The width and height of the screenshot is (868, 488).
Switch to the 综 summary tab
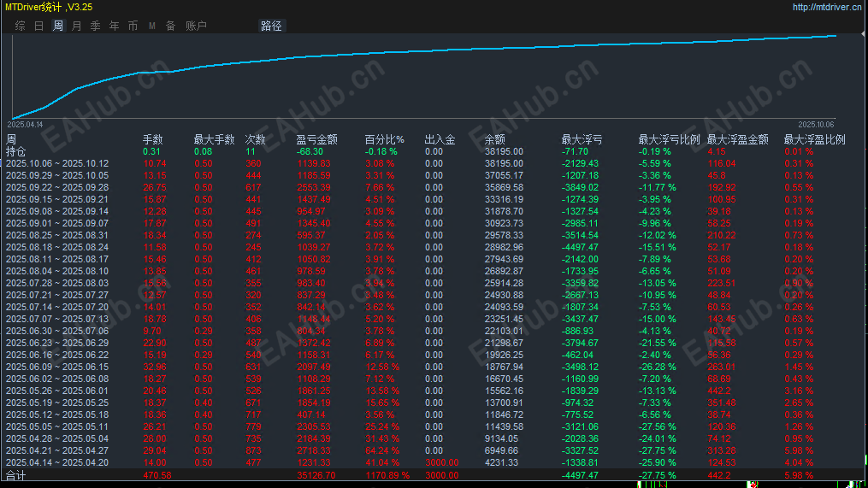click(x=20, y=26)
